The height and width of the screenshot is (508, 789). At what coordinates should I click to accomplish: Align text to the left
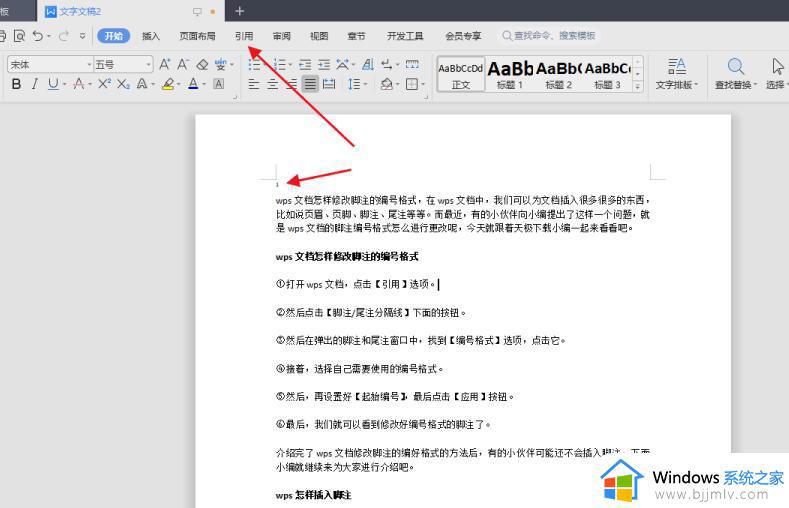(x=254, y=84)
